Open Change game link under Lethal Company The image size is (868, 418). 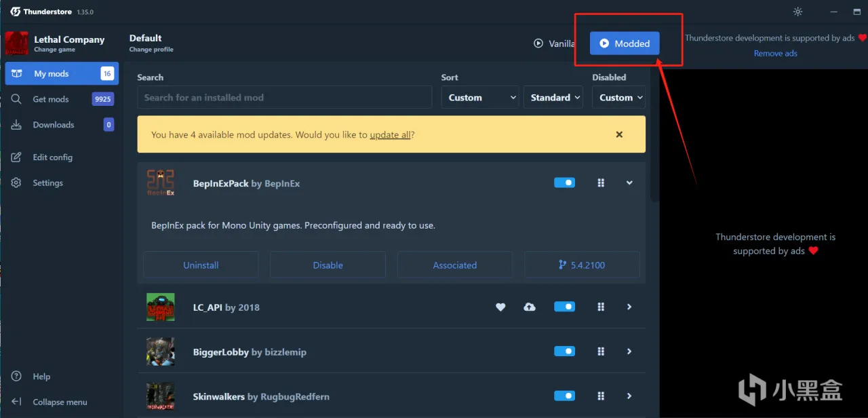click(55, 50)
